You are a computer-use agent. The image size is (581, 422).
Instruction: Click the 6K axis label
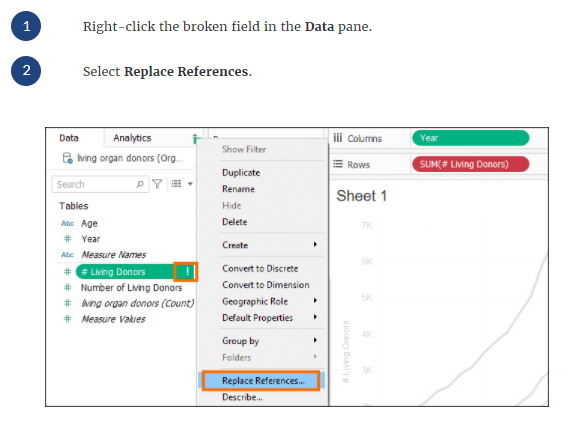coord(367,262)
